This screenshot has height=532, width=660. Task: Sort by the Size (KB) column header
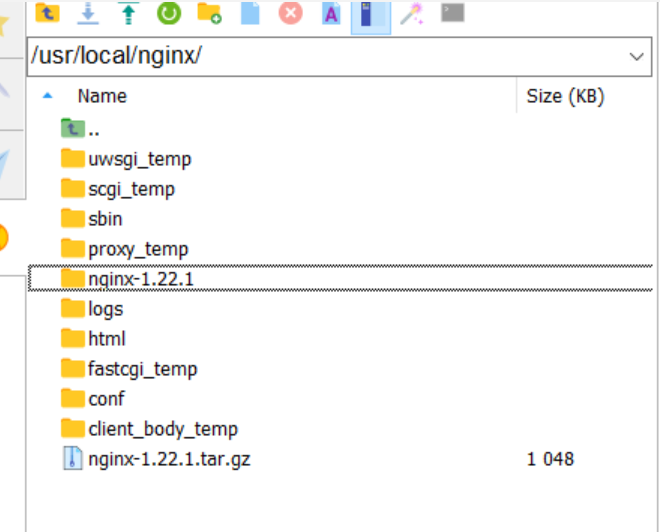565,96
